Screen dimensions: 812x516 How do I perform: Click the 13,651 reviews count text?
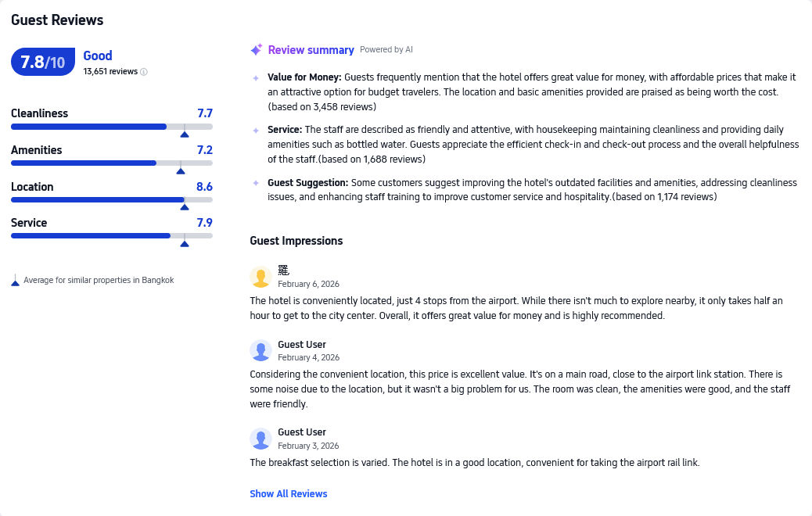pyautogui.click(x=110, y=72)
